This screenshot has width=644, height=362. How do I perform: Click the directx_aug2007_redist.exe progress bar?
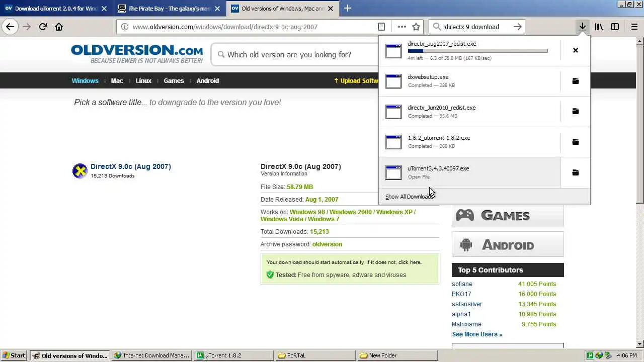point(477,51)
